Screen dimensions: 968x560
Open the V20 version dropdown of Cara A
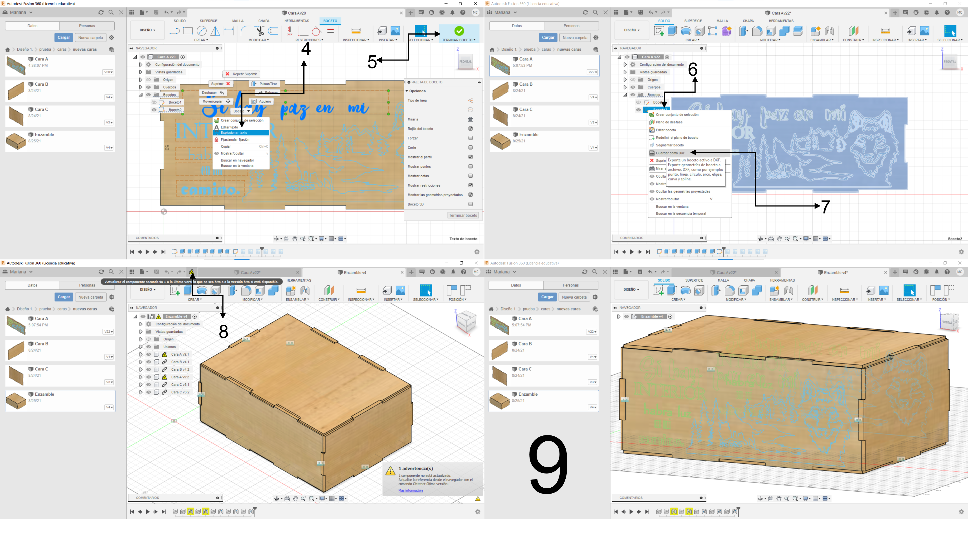point(108,72)
